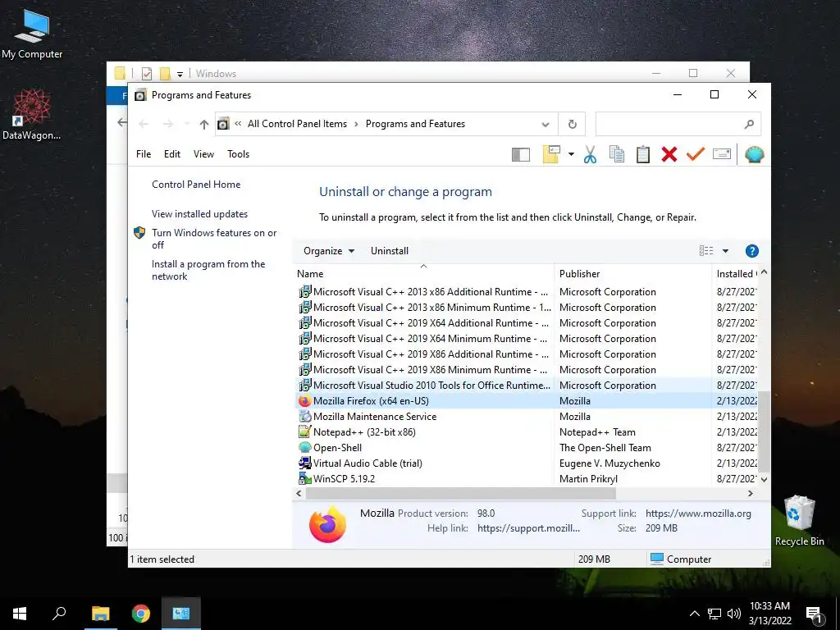Open the Edit menu
The width and height of the screenshot is (840, 630).
172,154
